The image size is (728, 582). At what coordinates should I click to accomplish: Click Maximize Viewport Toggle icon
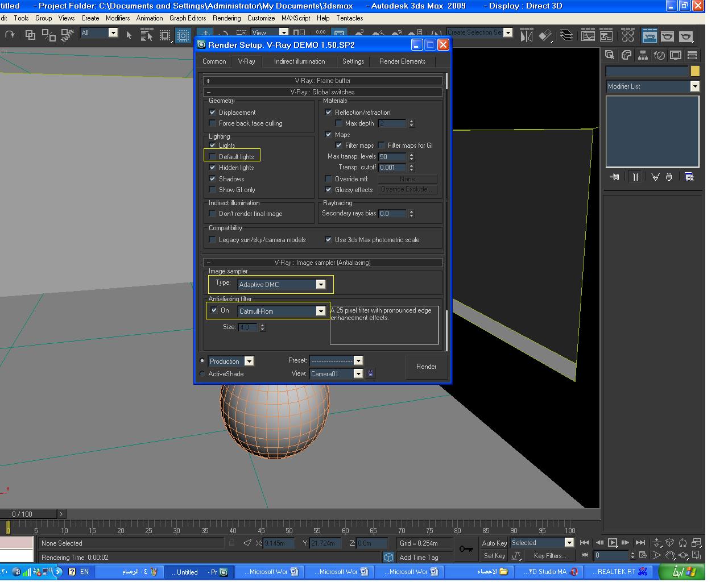click(696, 555)
